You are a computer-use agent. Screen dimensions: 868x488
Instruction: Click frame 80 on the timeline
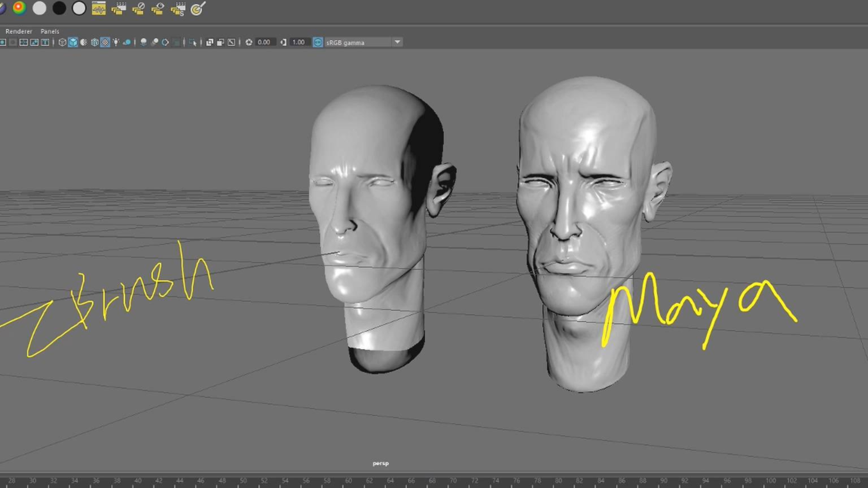coord(559,480)
